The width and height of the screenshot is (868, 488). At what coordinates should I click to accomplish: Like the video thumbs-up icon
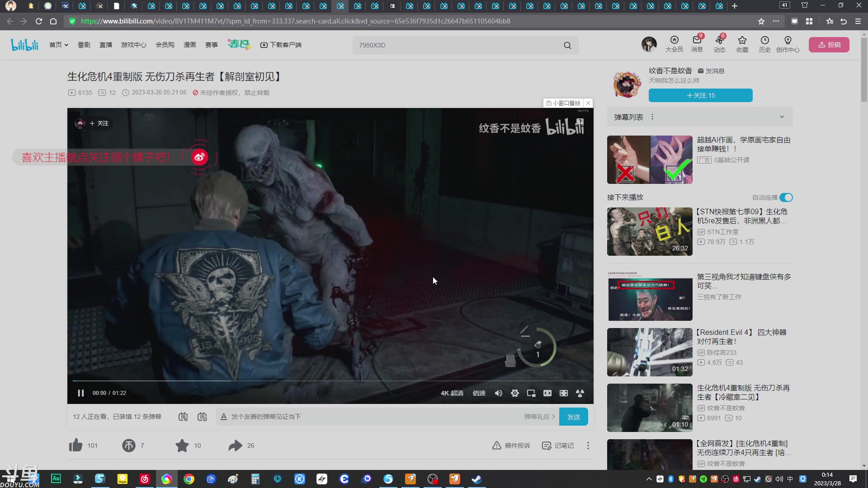(x=75, y=446)
